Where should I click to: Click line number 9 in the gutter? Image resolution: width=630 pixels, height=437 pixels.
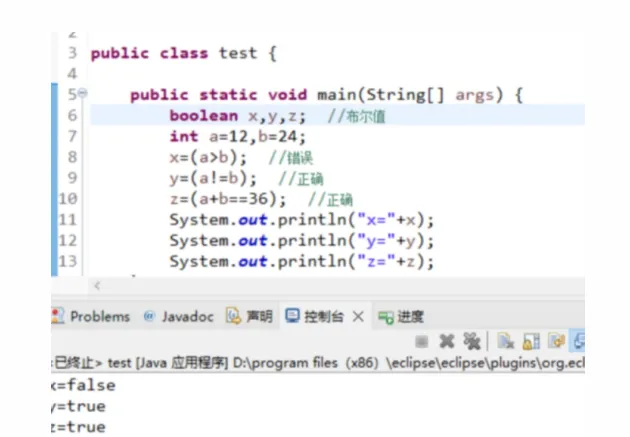72,178
